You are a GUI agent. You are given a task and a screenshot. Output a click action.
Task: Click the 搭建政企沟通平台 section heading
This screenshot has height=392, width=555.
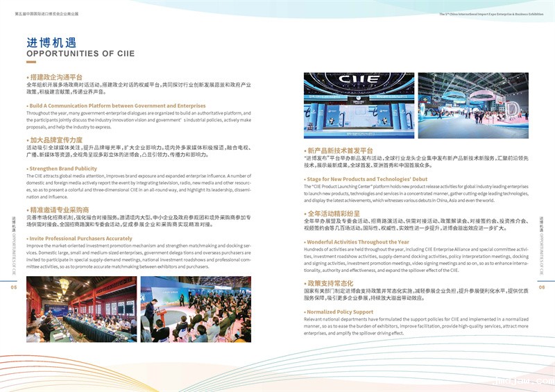(55, 77)
